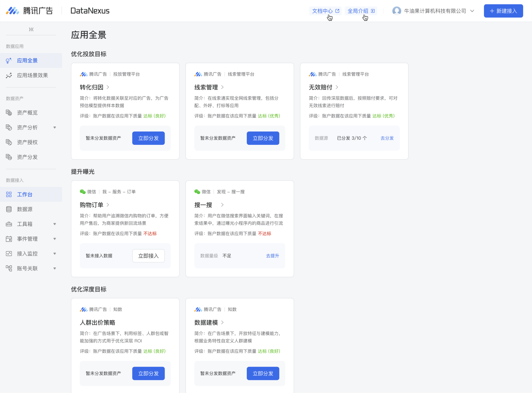Click 立即分发 on the 数据建模 card

point(263,373)
